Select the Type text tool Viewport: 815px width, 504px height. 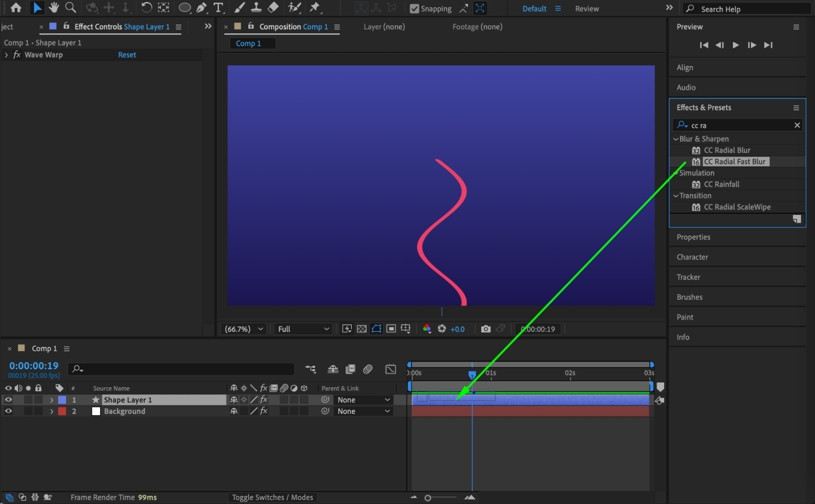coord(219,7)
